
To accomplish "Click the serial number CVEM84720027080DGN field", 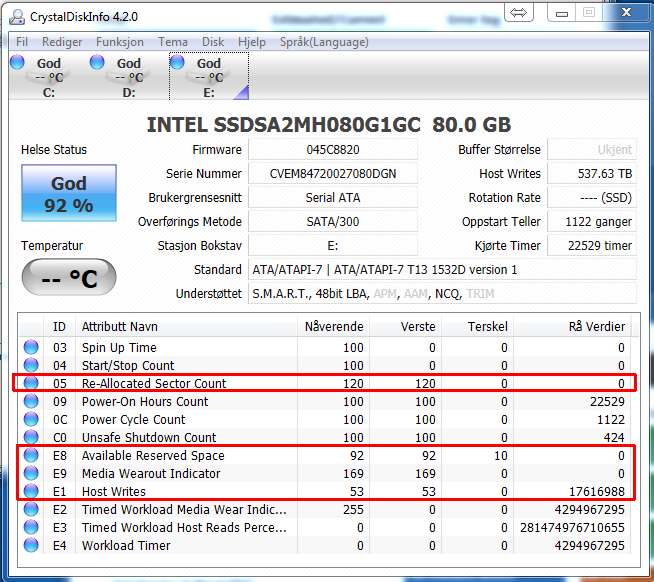I will 333,174.
